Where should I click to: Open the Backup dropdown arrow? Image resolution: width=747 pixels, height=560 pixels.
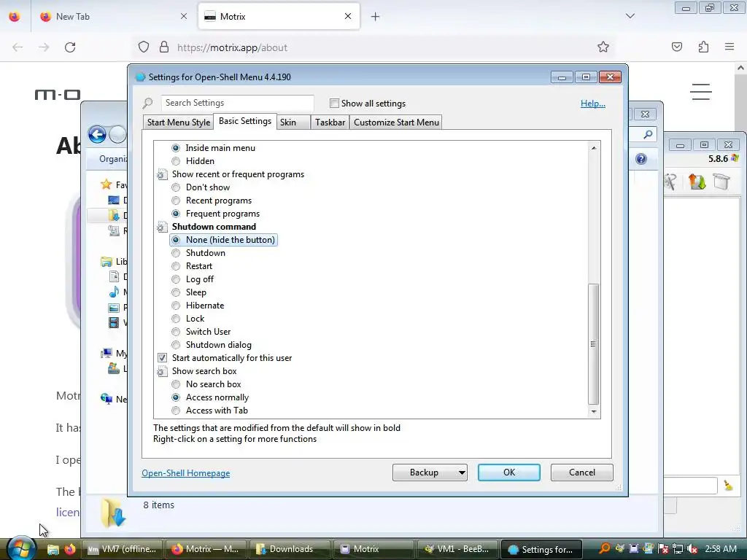pyautogui.click(x=461, y=472)
